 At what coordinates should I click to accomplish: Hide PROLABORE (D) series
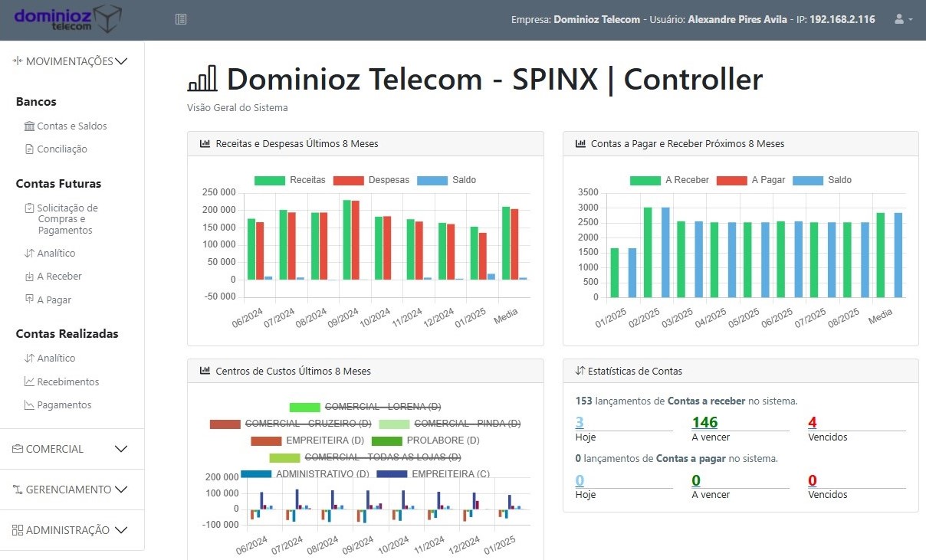[425, 440]
